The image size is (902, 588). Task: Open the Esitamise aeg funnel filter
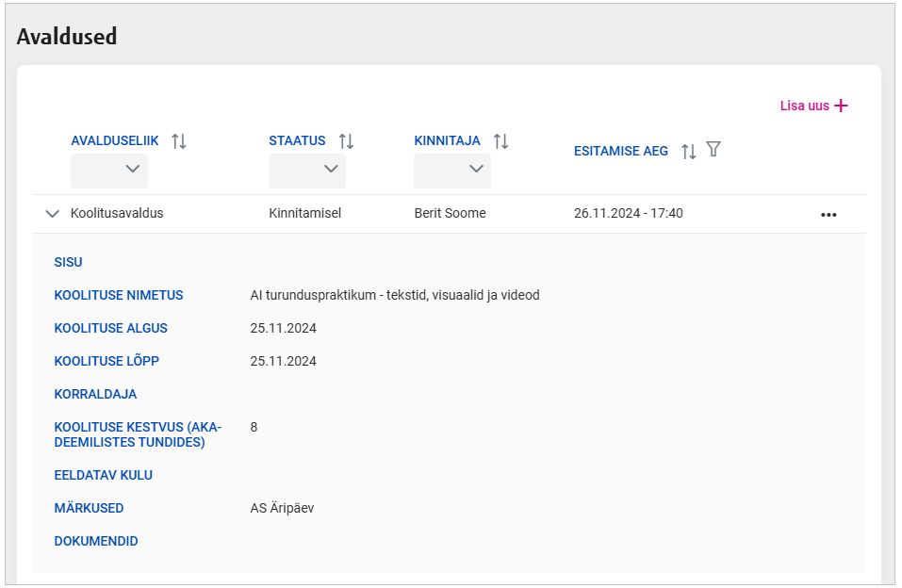[x=713, y=150]
